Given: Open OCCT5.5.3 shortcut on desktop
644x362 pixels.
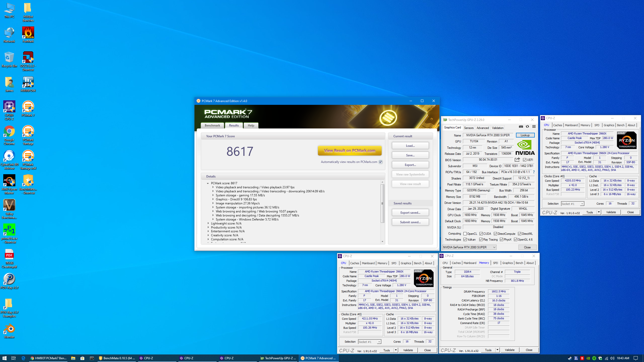Looking at the screenshot, I should [x=28, y=61].
